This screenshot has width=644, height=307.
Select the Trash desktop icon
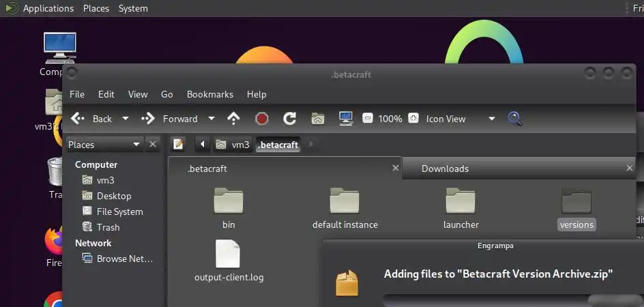(55, 178)
